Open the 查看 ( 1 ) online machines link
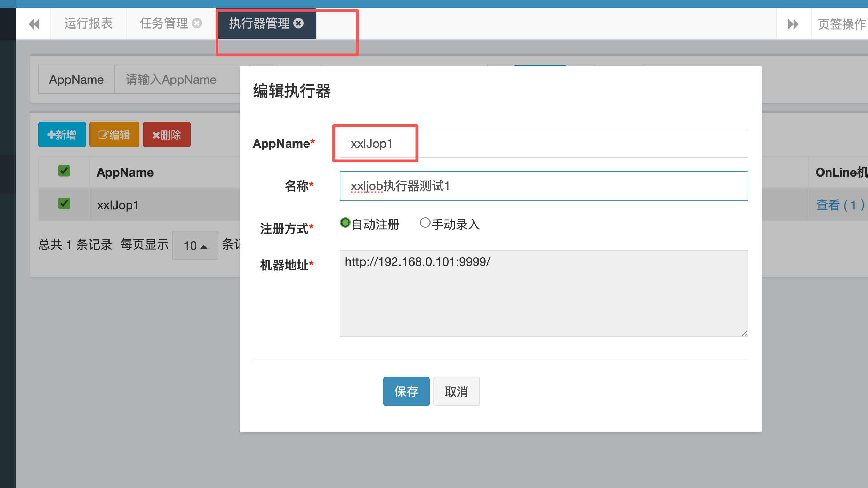This screenshot has height=488, width=868. [x=840, y=205]
